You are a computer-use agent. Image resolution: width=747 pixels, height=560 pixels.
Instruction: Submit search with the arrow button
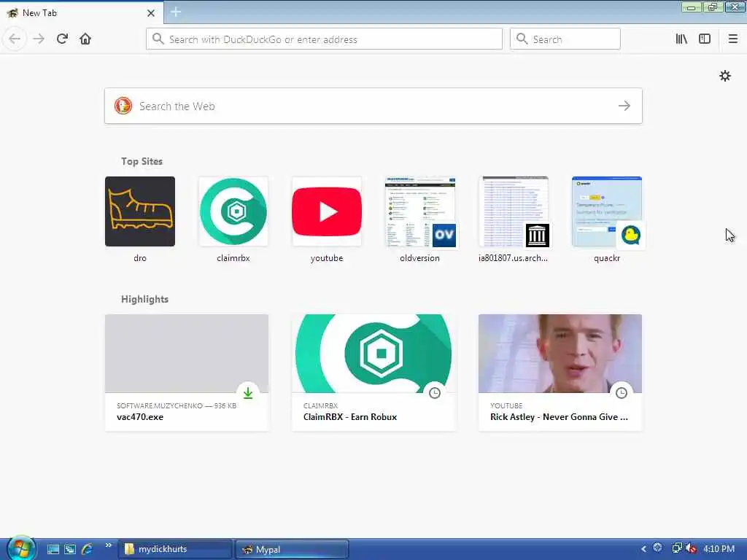click(624, 106)
